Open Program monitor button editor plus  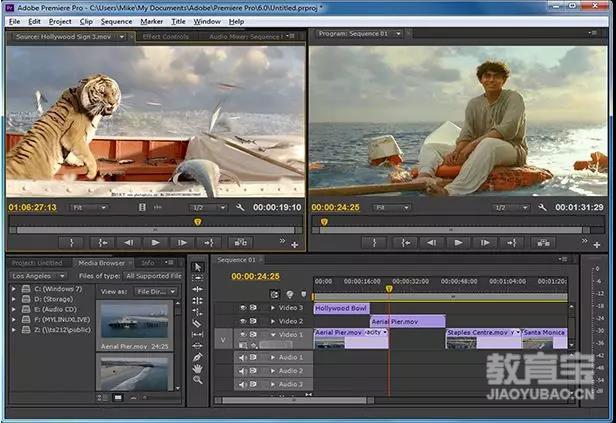(x=597, y=245)
